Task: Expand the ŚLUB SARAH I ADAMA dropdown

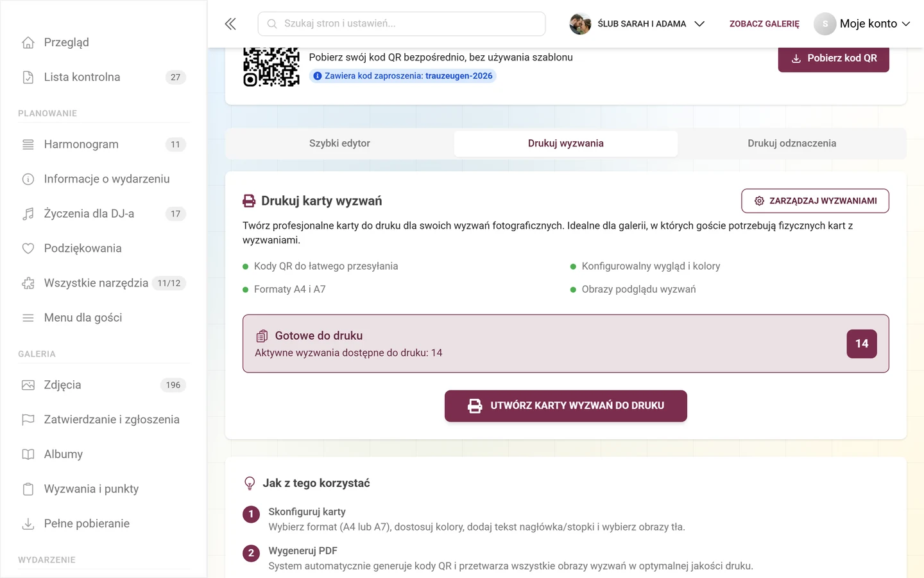Action: pyautogui.click(x=699, y=24)
